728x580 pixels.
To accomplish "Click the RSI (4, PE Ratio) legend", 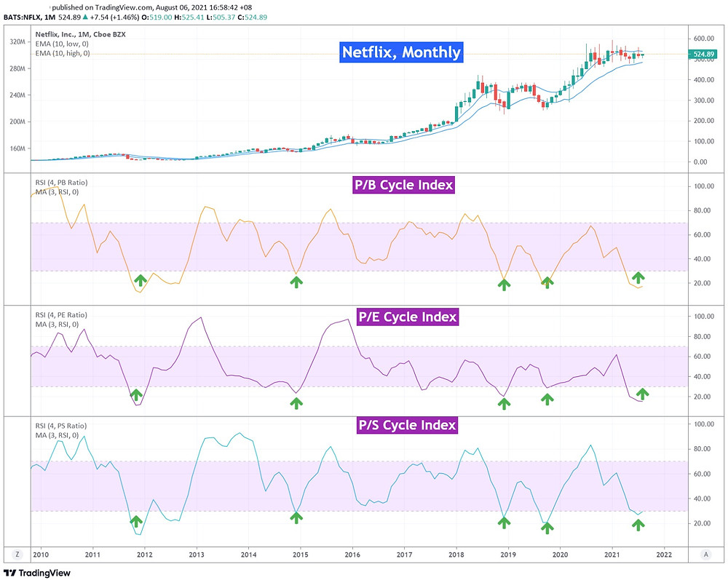I will point(61,314).
